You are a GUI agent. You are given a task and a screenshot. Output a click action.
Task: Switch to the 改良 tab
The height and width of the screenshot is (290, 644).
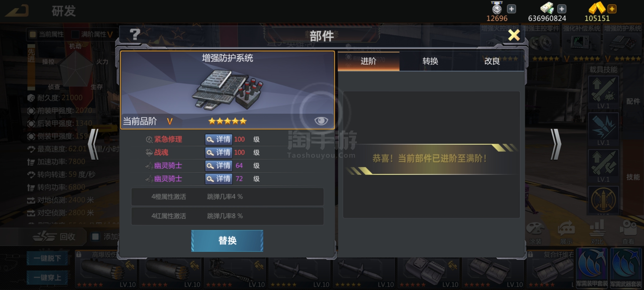[492, 61]
